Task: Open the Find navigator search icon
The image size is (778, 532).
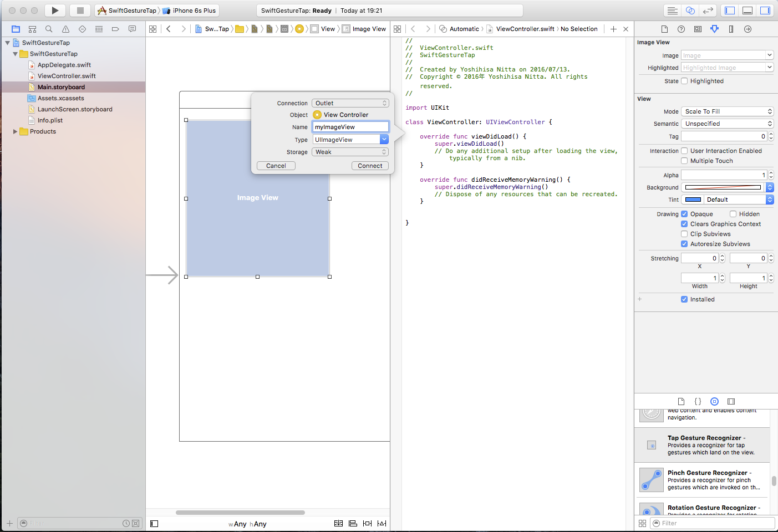Action: [49, 29]
